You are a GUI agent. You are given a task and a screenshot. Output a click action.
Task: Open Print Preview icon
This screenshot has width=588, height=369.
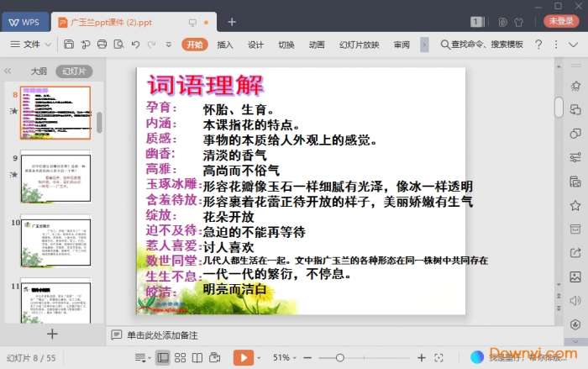click(x=119, y=45)
